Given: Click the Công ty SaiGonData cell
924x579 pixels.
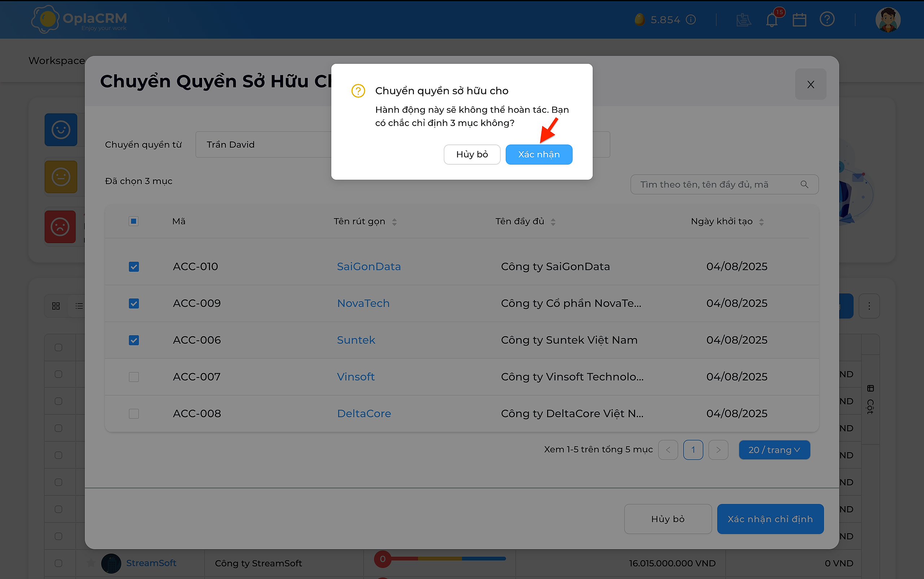Looking at the screenshot, I should point(555,266).
